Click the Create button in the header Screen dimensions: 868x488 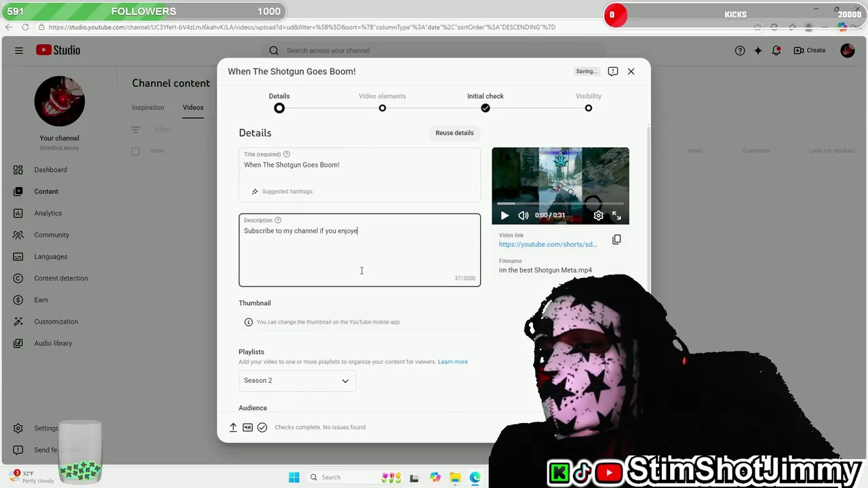pyautogui.click(x=810, y=50)
